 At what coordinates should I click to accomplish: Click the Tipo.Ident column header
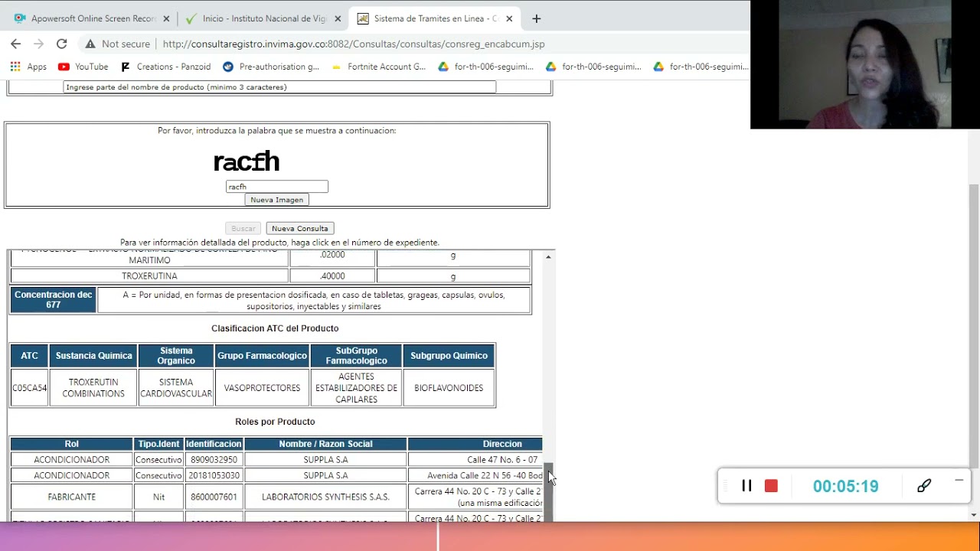(158, 444)
